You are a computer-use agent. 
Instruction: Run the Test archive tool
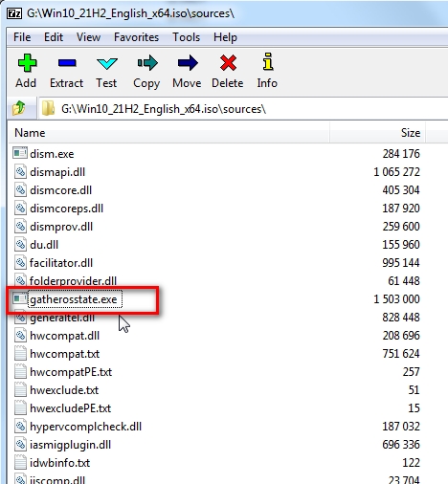pyautogui.click(x=107, y=63)
